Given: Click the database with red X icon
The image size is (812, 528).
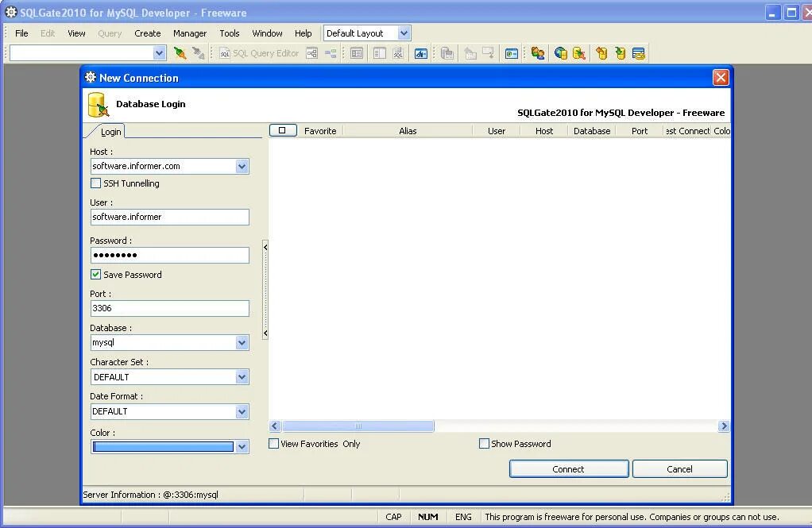Looking at the screenshot, I should 579,52.
